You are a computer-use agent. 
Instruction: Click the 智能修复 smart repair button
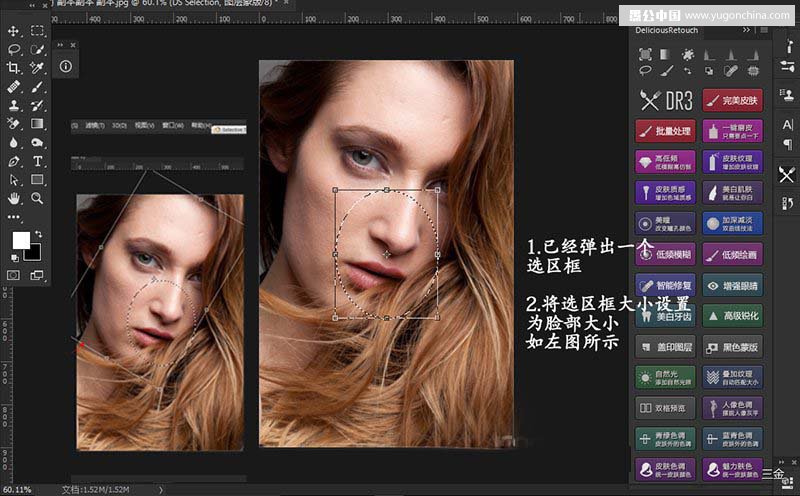[x=665, y=285]
